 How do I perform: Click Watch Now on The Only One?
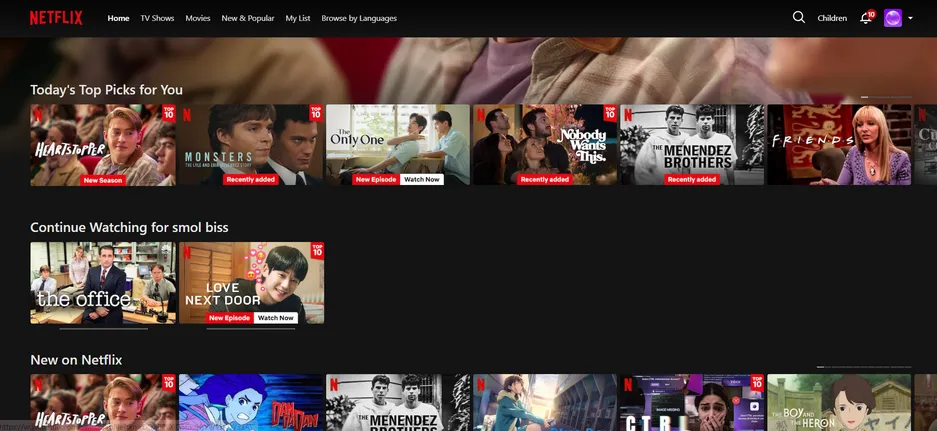coord(422,180)
